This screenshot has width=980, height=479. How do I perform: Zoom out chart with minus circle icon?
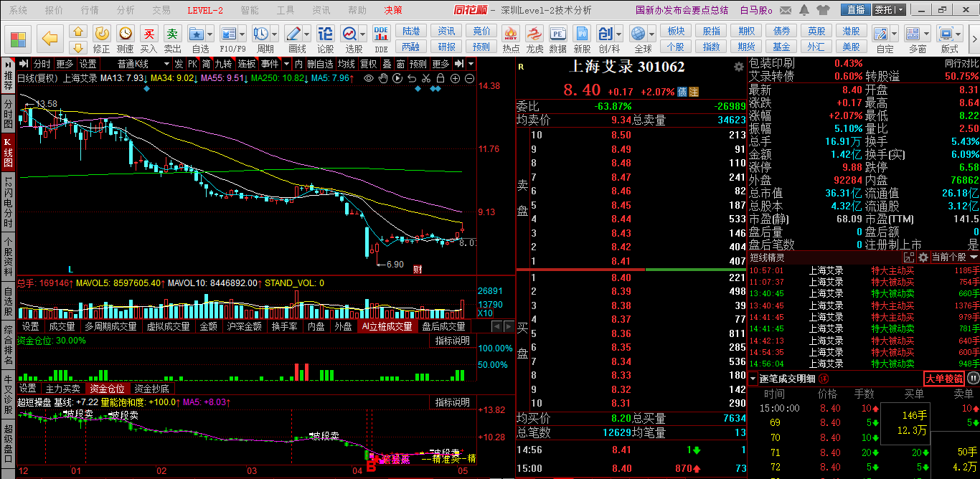[469, 78]
